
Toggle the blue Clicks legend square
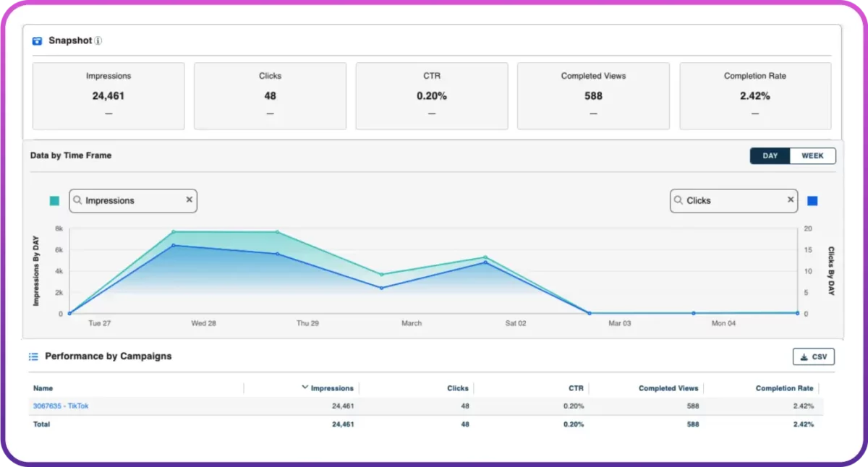812,200
